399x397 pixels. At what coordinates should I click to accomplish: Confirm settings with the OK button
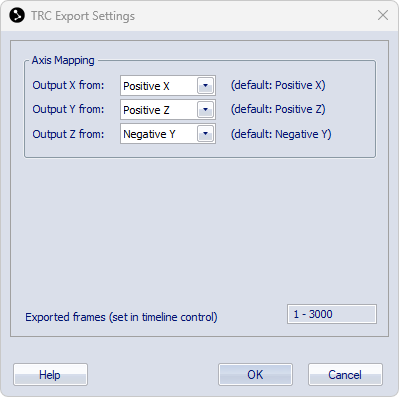255,375
